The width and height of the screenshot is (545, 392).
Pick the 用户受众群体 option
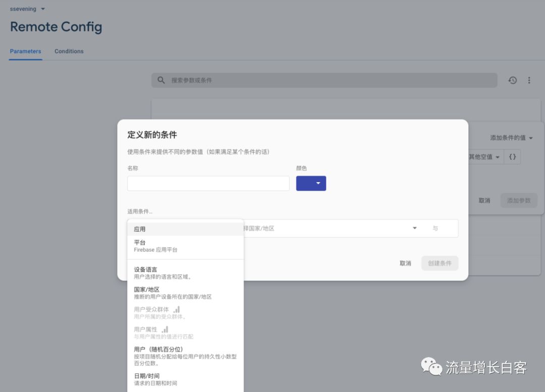(x=185, y=313)
